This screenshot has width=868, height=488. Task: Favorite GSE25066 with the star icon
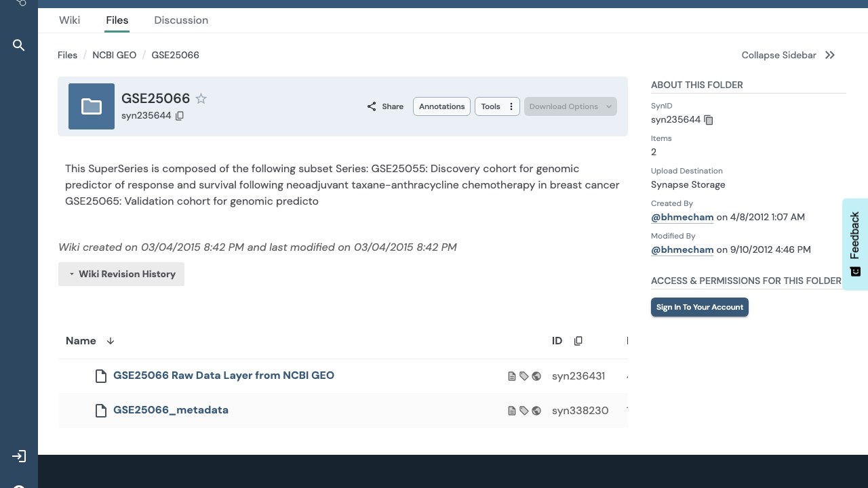click(x=201, y=99)
